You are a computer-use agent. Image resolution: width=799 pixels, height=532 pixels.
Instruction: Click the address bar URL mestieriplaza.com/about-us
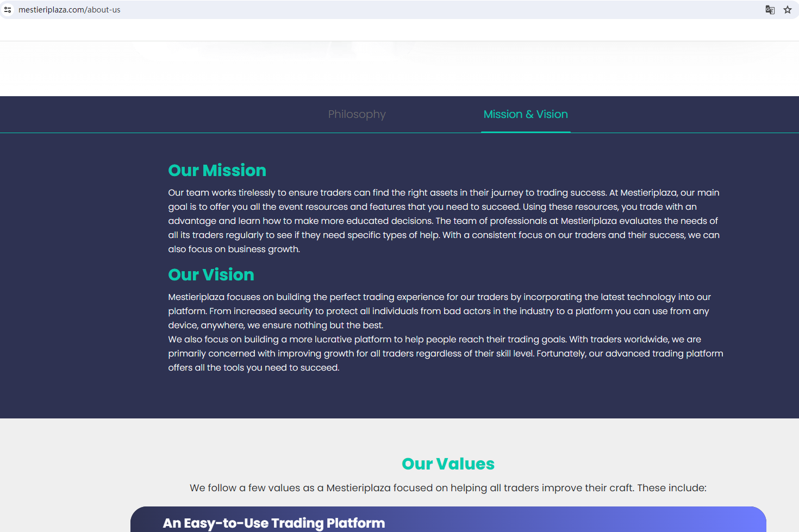point(70,10)
